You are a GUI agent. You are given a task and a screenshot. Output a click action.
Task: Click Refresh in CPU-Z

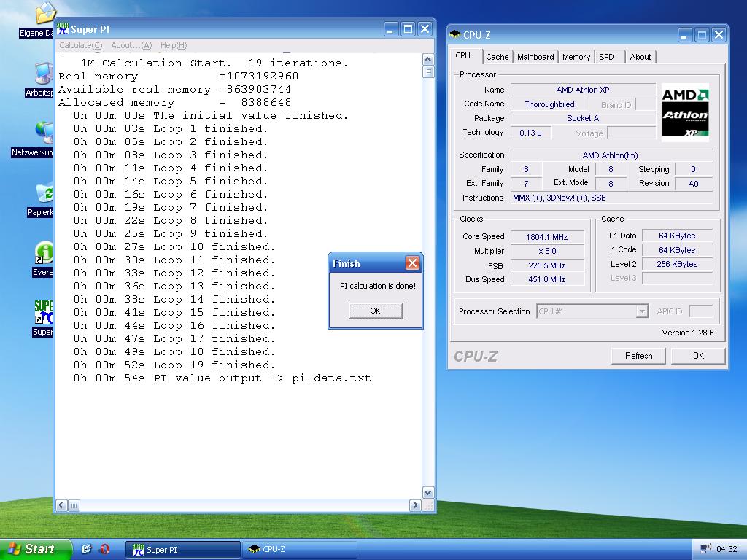[x=638, y=356]
